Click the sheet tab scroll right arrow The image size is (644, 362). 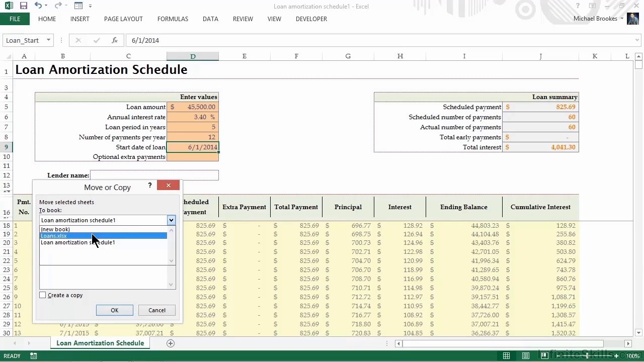[29, 343]
